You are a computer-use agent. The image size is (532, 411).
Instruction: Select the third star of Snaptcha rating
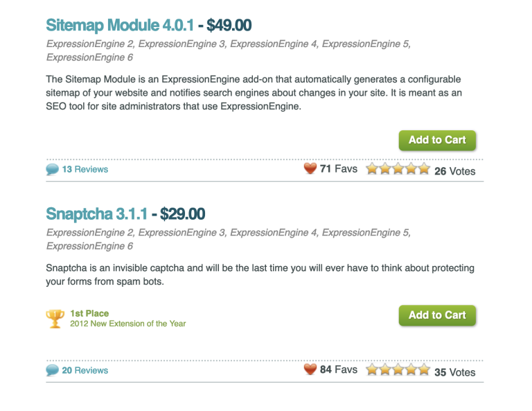click(398, 369)
